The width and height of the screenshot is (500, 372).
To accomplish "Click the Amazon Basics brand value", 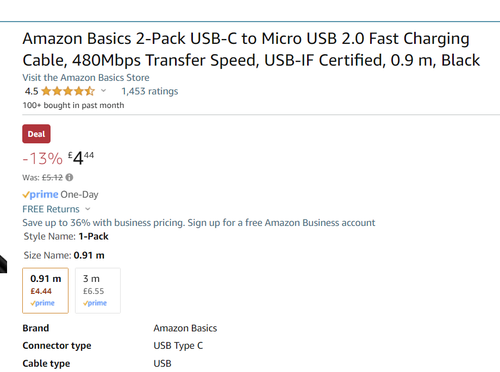I will tap(185, 328).
